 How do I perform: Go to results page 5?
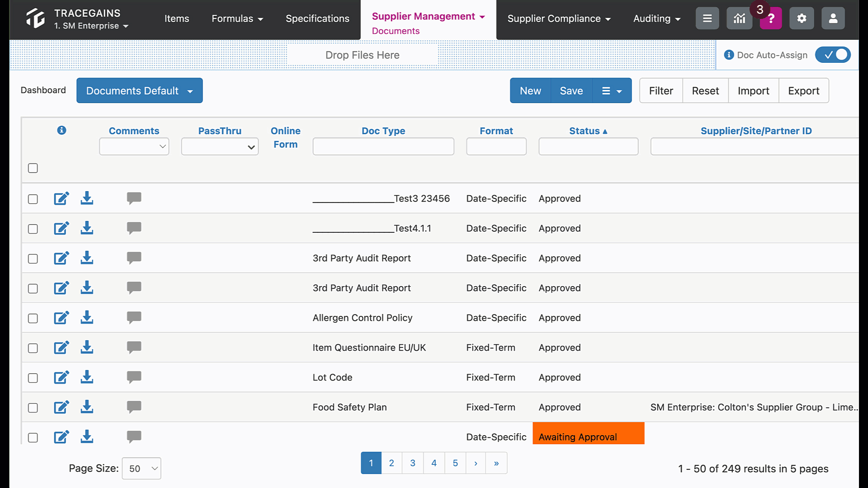(455, 463)
